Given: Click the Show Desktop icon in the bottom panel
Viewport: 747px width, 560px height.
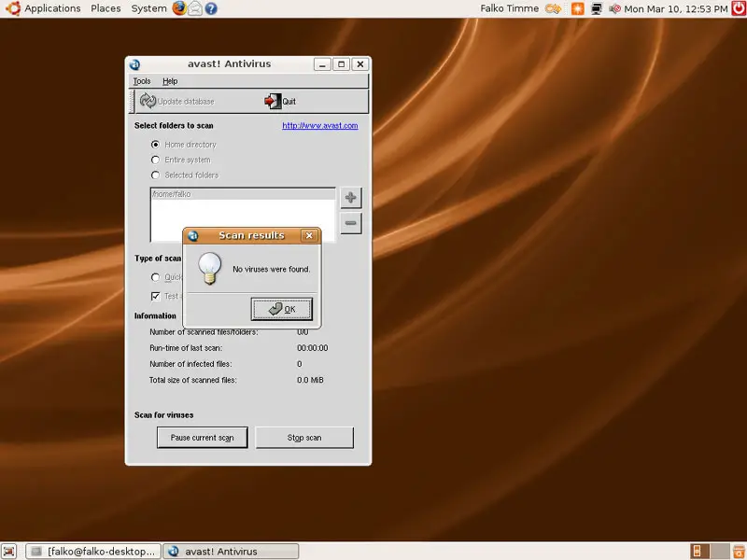Looking at the screenshot, I should [9, 552].
